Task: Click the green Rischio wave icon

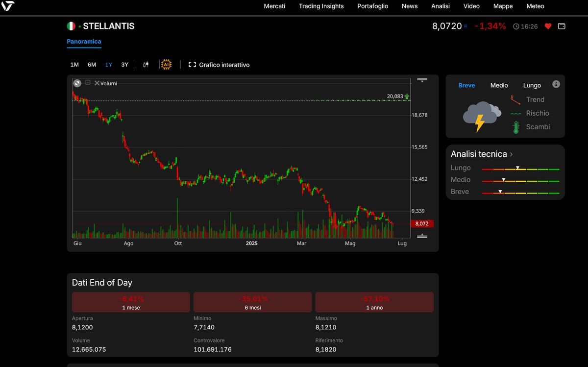Action: (x=515, y=113)
